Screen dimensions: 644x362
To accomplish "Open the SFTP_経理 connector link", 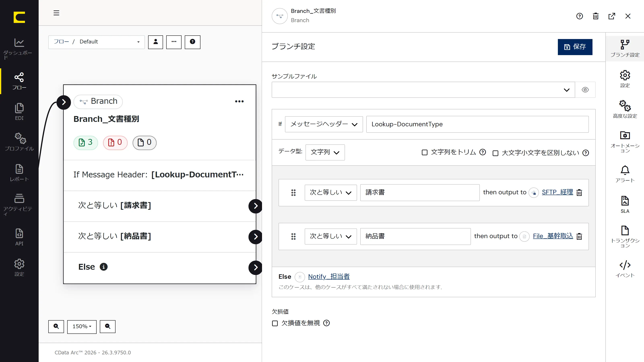I will 557,192.
